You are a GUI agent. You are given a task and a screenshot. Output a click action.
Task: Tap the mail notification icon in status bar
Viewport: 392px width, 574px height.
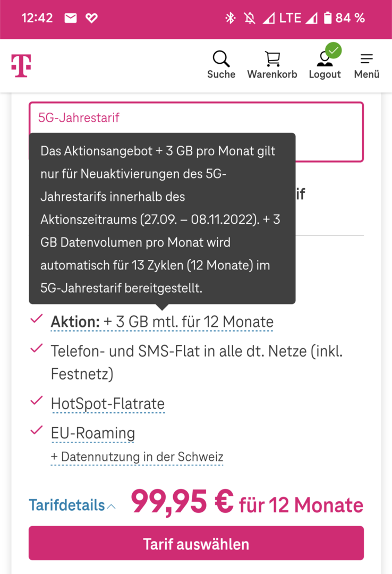click(x=70, y=18)
